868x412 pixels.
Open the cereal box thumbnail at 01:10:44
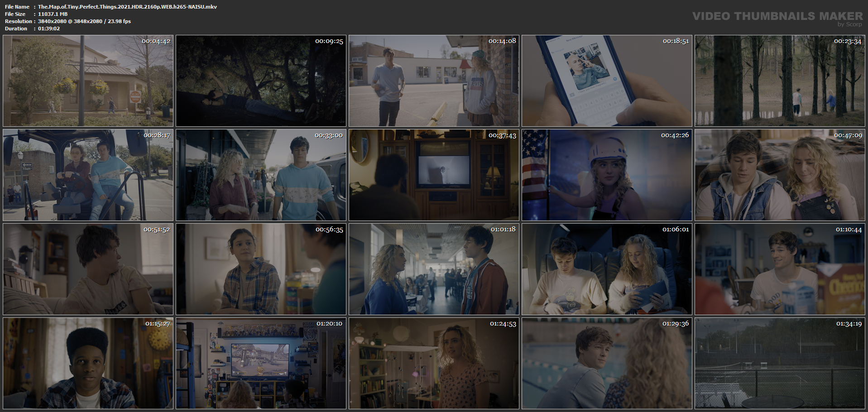coord(780,269)
